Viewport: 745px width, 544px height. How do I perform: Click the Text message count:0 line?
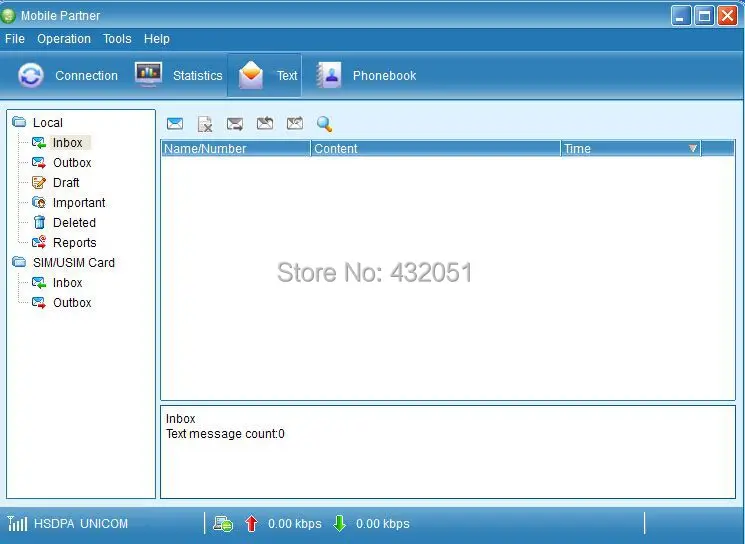tap(225, 434)
